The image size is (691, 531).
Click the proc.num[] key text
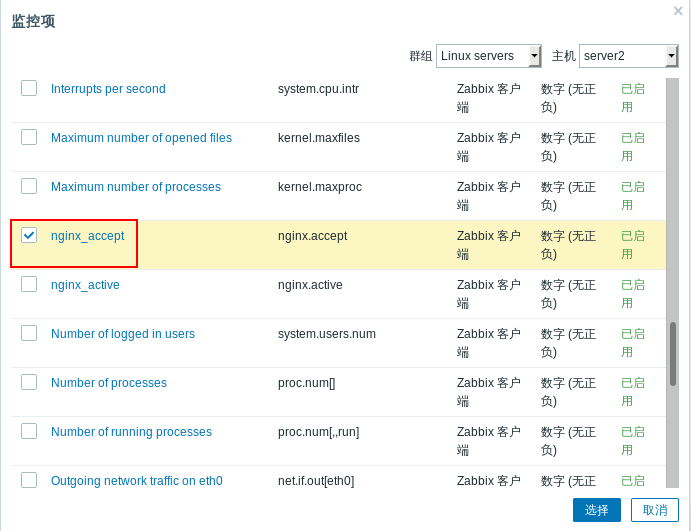(306, 382)
